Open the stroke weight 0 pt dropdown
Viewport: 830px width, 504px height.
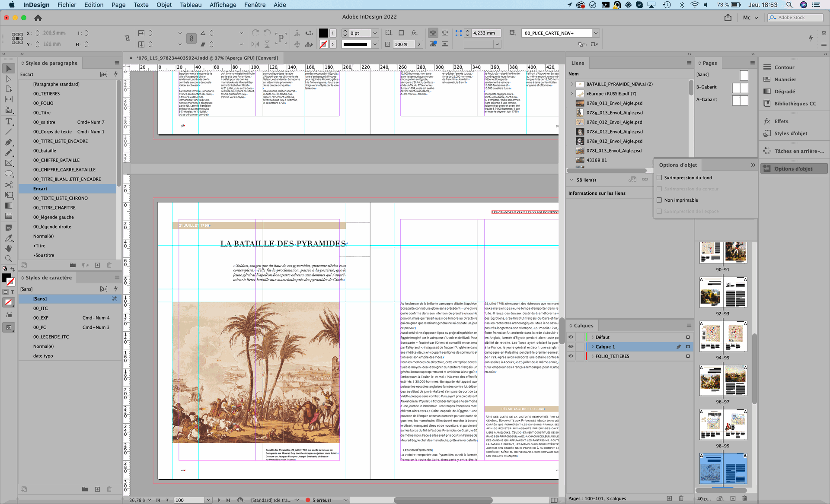[375, 33]
